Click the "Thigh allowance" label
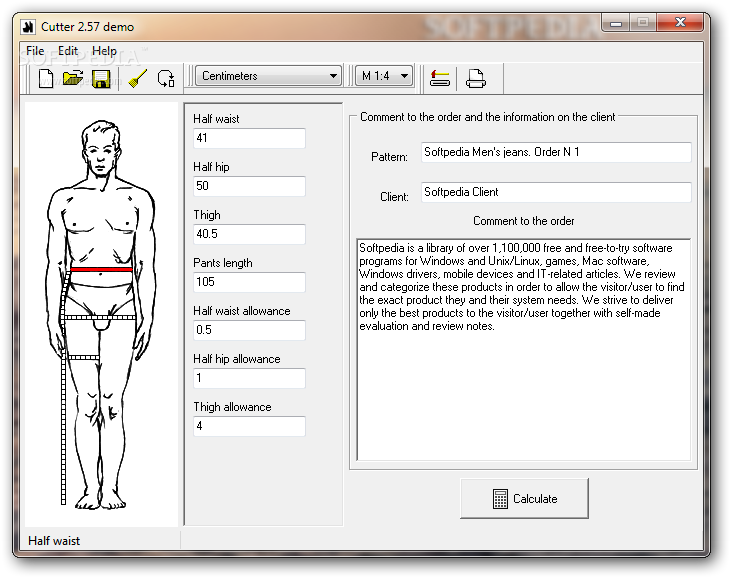The image size is (731, 578). pos(232,407)
